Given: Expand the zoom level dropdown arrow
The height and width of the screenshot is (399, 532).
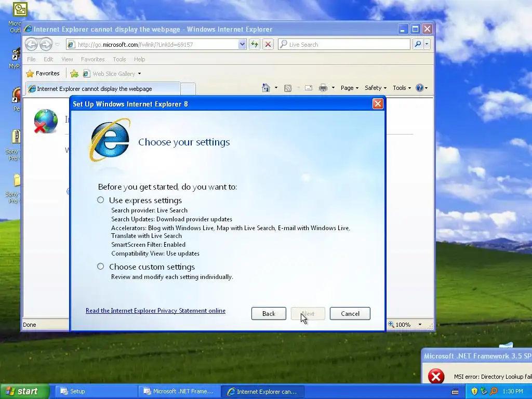Looking at the screenshot, I should [420, 325].
